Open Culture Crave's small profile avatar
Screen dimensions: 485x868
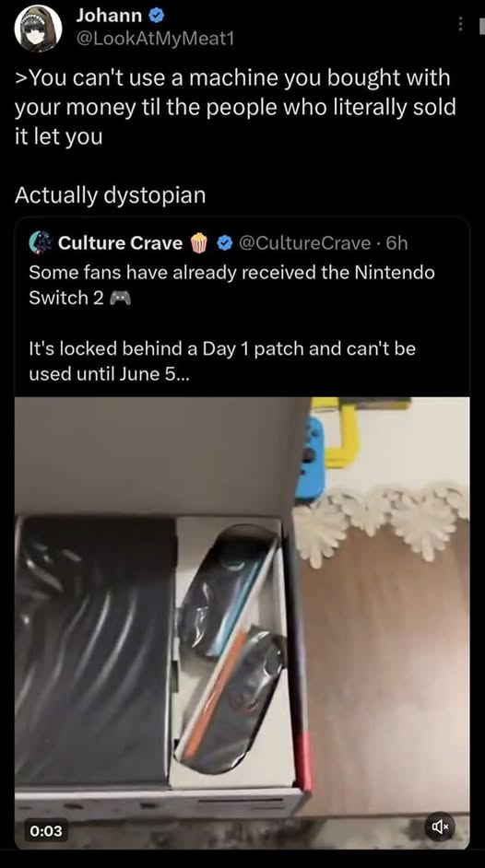(40, 243)
